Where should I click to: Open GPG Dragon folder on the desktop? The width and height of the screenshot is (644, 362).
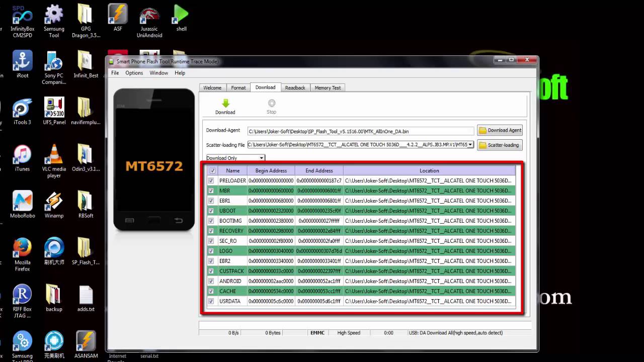pos(86,22)
